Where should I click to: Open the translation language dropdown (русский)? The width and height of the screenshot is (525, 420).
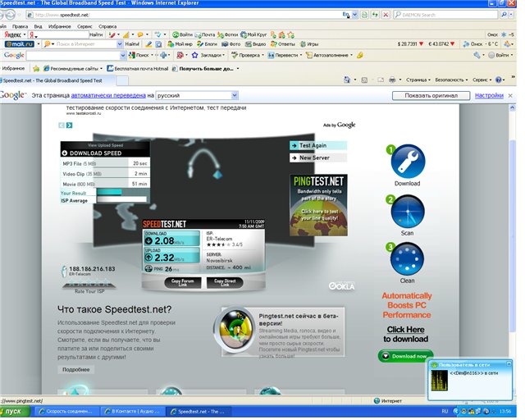click(x=235, y=95)
